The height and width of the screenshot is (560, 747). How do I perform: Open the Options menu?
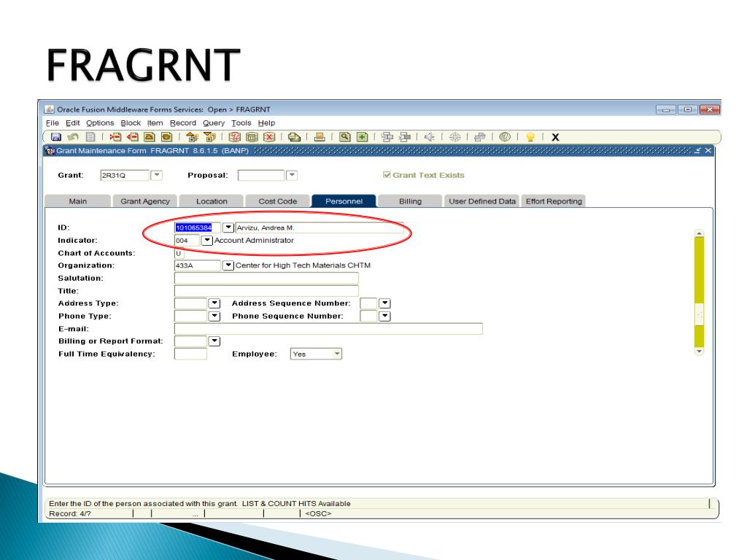pos(100,122)
